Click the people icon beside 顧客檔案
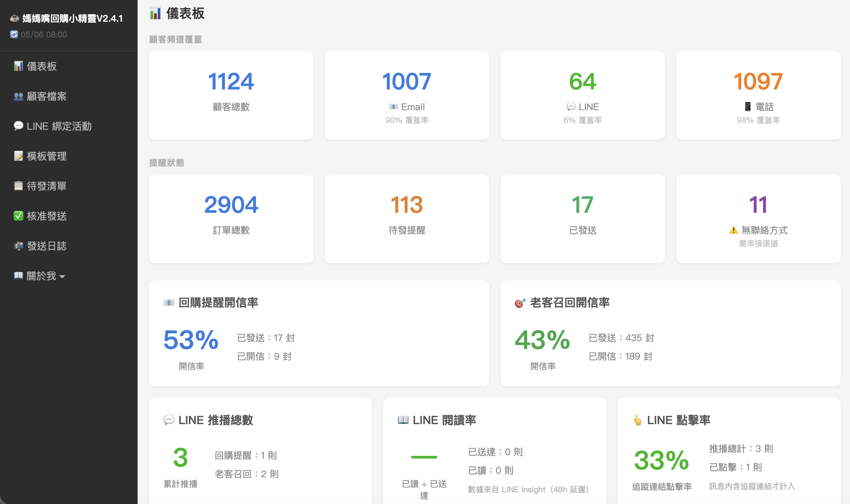The image size is (850, 504). point(19,96)
